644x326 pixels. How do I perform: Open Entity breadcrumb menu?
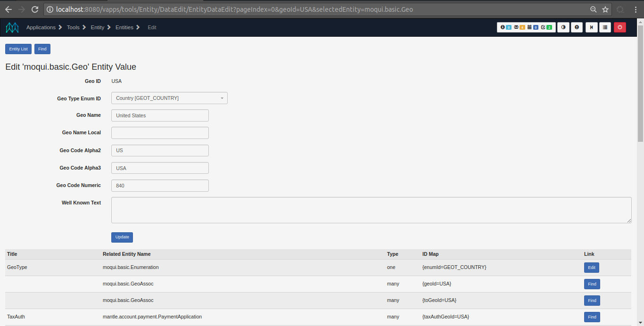(x=101, y=27)
